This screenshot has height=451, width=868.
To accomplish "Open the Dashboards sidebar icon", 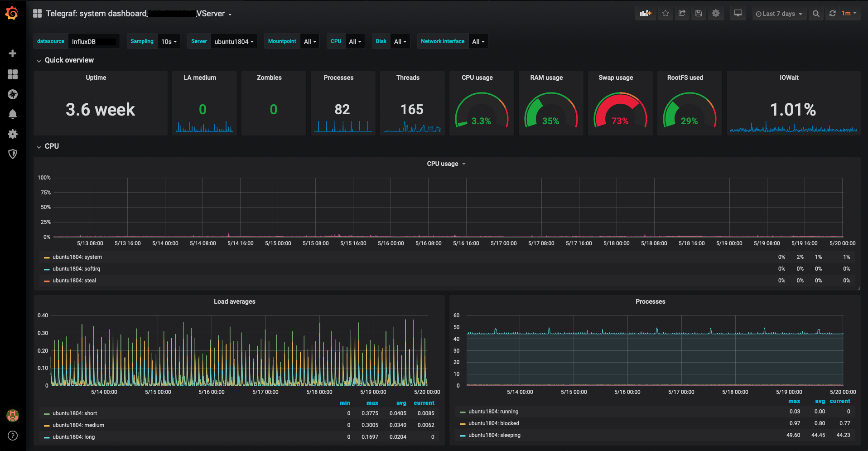I will click(13, 74).
